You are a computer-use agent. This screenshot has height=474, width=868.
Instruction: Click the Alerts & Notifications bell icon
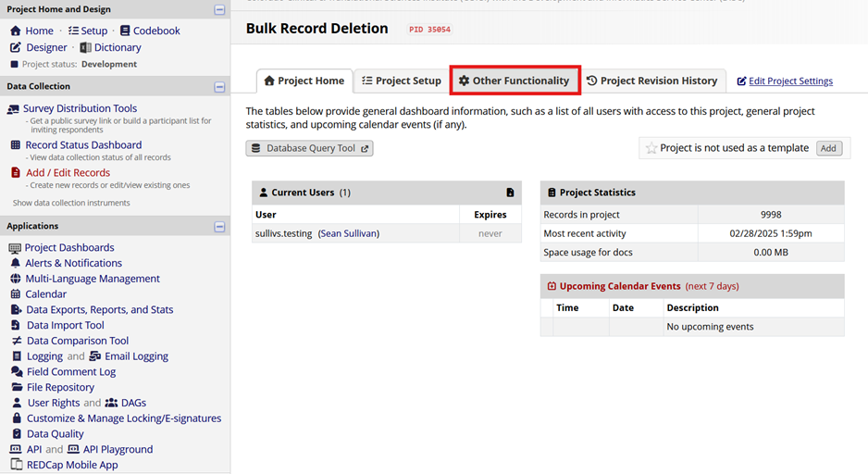pyautogui.click(x=15, y=263)
